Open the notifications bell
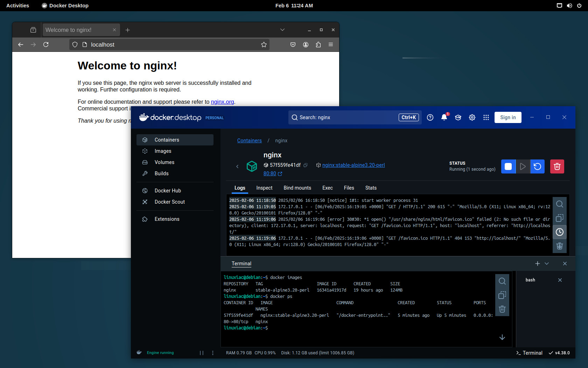 coord(444,117)
